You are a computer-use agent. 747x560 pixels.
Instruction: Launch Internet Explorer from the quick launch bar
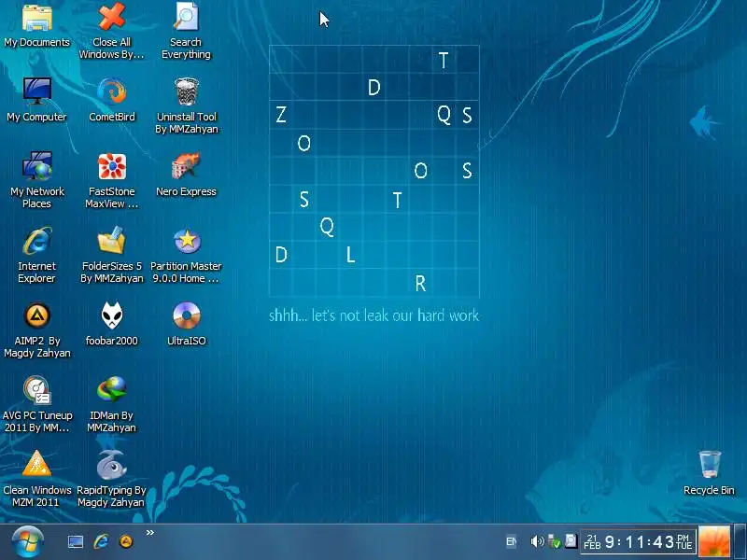tap(101, 541)
